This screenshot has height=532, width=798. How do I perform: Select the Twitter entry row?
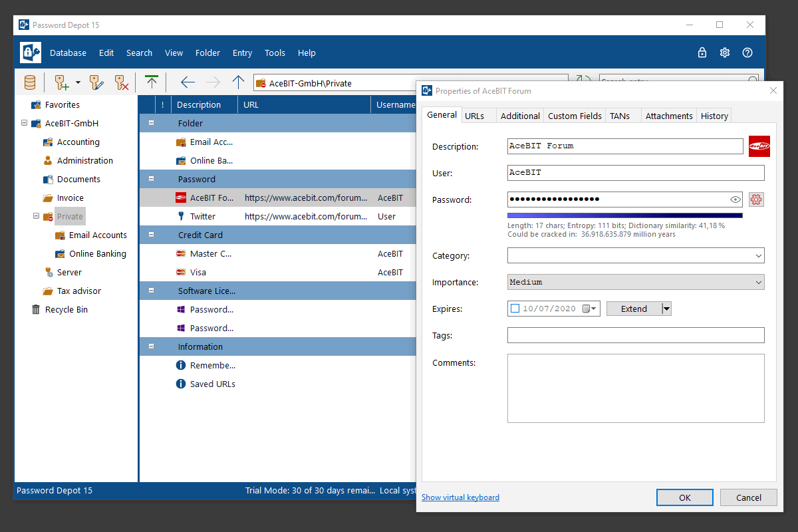(277, 216)
